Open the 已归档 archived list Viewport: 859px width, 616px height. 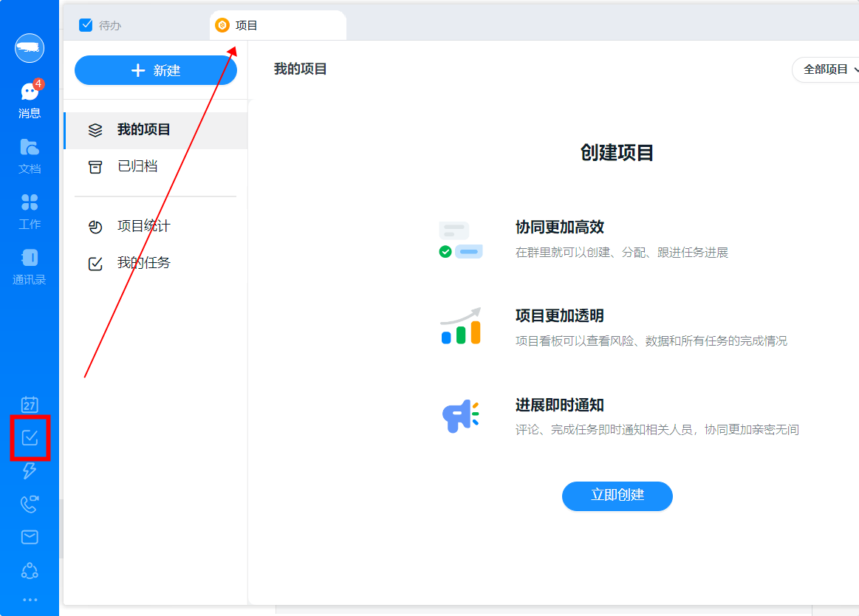click(137, 167)
